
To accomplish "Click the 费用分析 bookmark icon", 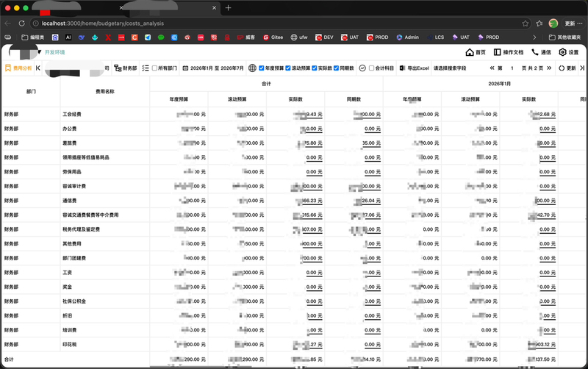I will click(x=8, y=68).
